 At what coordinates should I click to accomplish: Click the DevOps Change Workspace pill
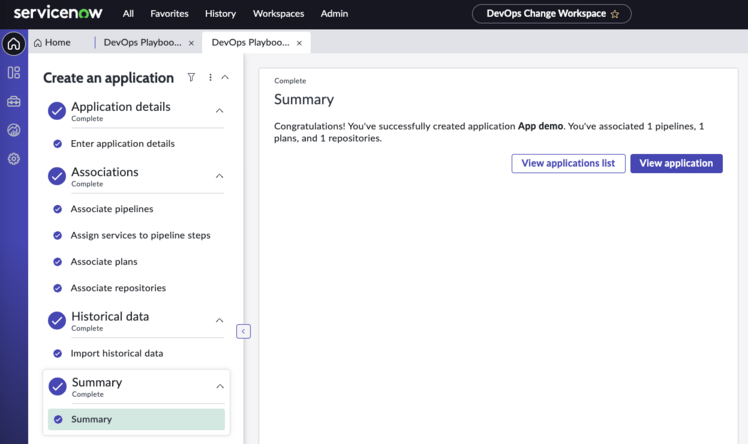point(551,14)
